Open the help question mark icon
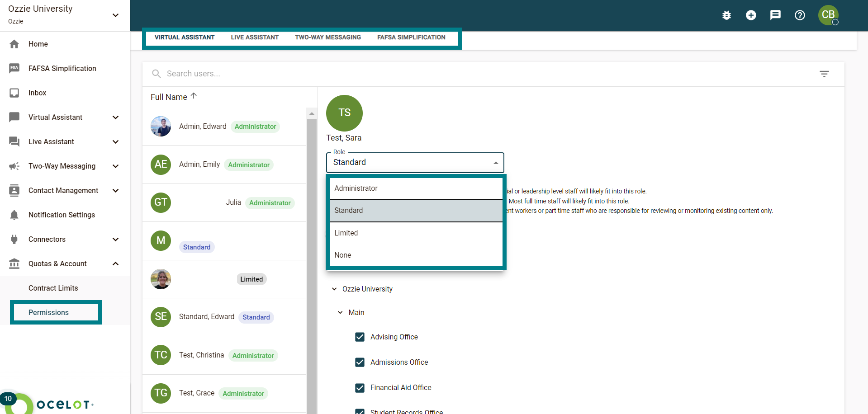 click(x=800, y=15)
